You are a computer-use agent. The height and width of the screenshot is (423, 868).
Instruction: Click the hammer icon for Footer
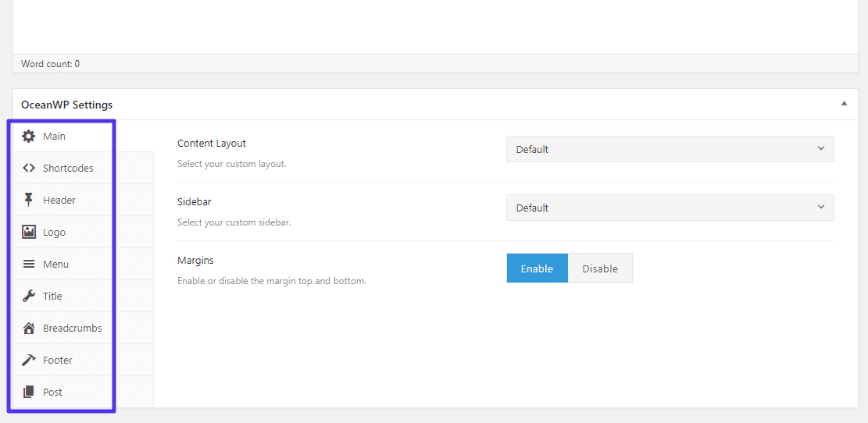pyautogui.click(x=29, y=361)
